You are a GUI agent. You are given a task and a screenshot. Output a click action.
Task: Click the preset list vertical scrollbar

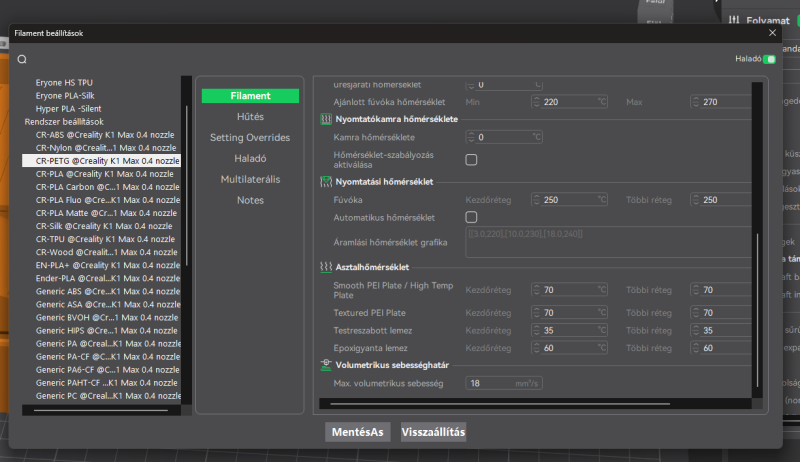[186, 186]
